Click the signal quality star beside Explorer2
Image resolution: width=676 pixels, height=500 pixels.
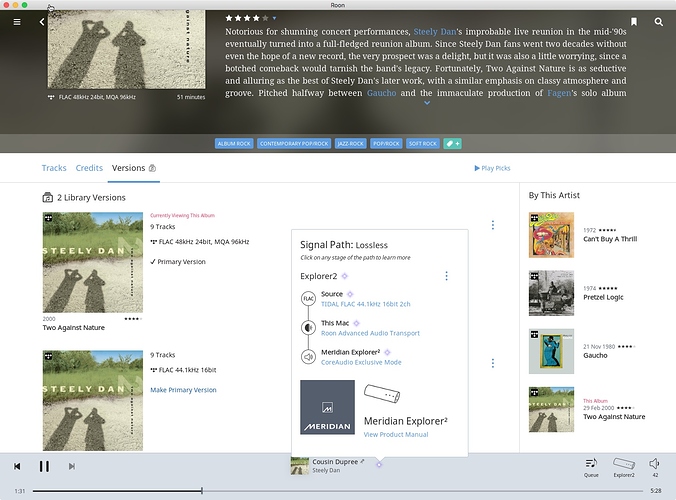[x=344, y=276]
